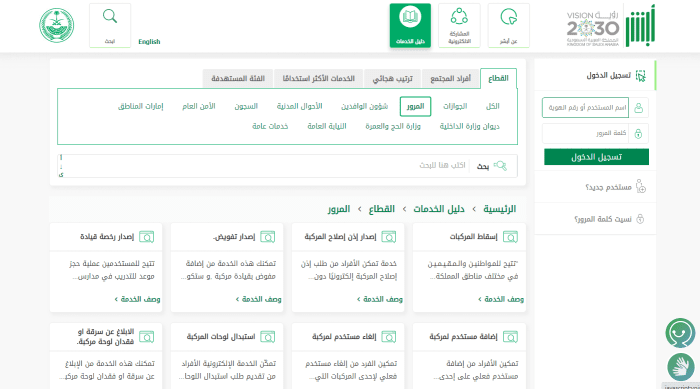Focus the username or ID number field
The image size is (700, 389).
pyautogui.click(x=585, y=108)
